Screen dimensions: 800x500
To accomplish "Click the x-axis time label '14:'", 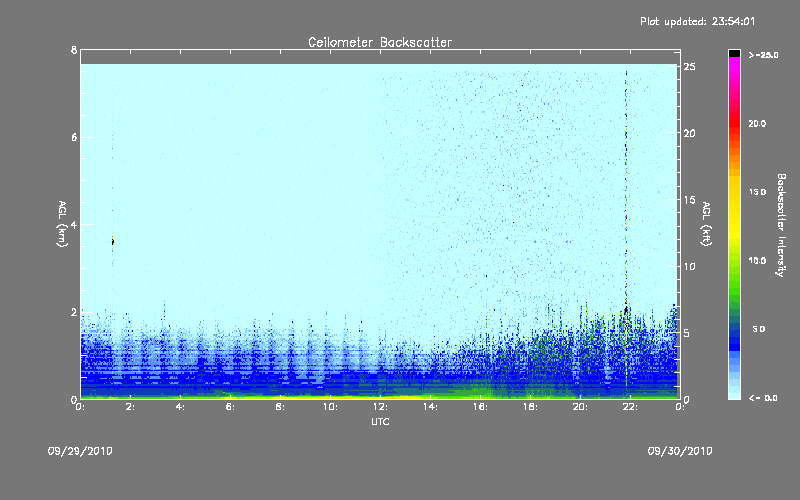I will pos(430,407).
